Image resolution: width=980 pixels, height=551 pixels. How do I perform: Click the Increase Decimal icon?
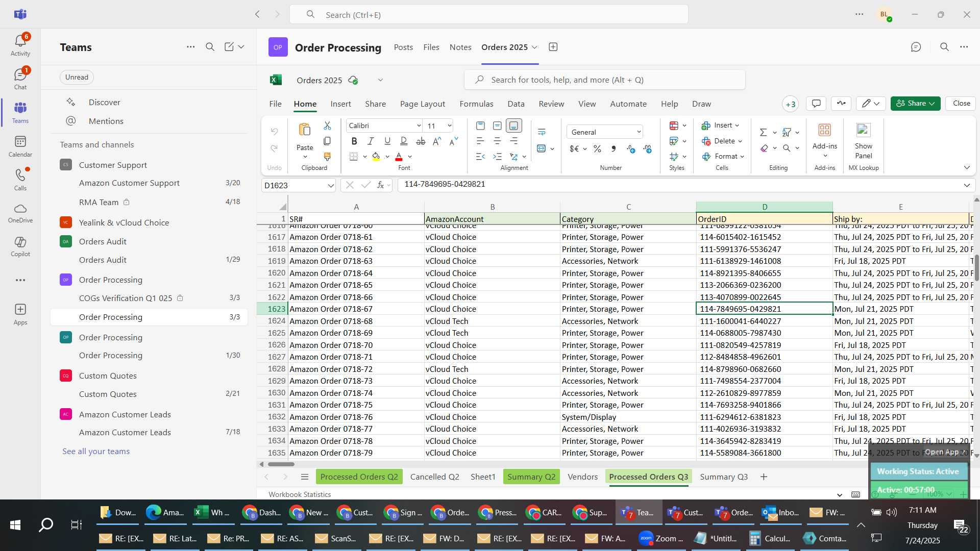(631, 149)
